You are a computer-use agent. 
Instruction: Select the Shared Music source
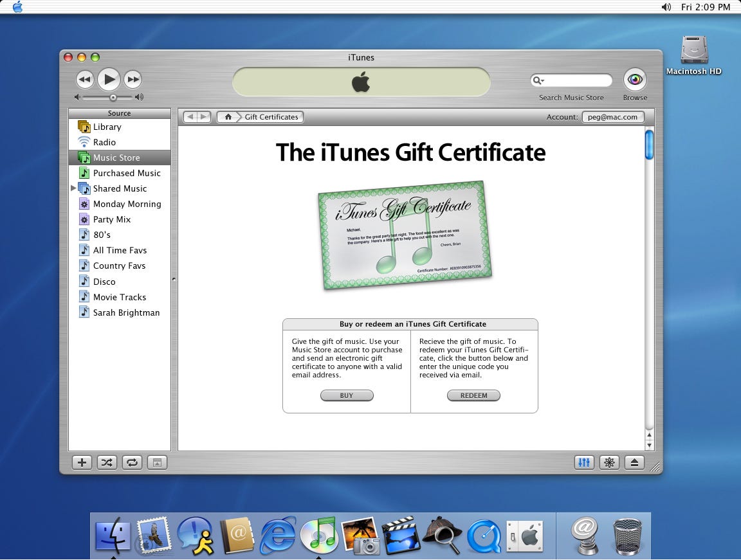[120, 188]
